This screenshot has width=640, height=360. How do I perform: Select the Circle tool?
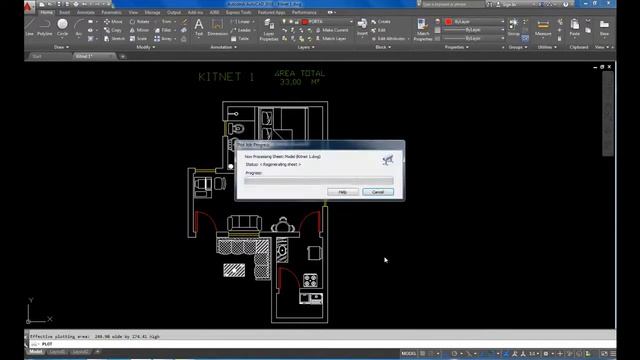[62, 27]
